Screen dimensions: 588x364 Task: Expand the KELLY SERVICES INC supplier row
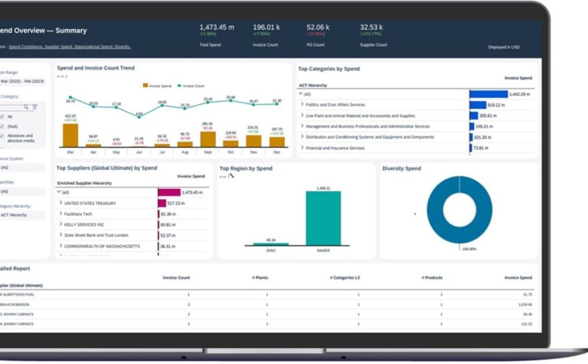(61, 224)
